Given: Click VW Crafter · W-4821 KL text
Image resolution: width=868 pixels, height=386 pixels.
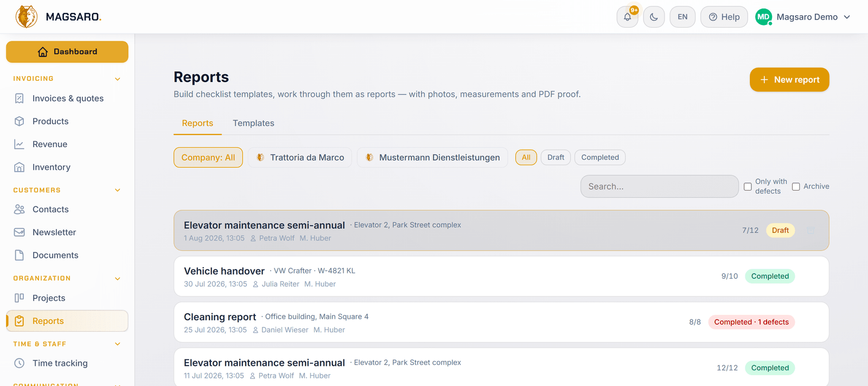Looking at the screenshot, I should click(315, 270).
